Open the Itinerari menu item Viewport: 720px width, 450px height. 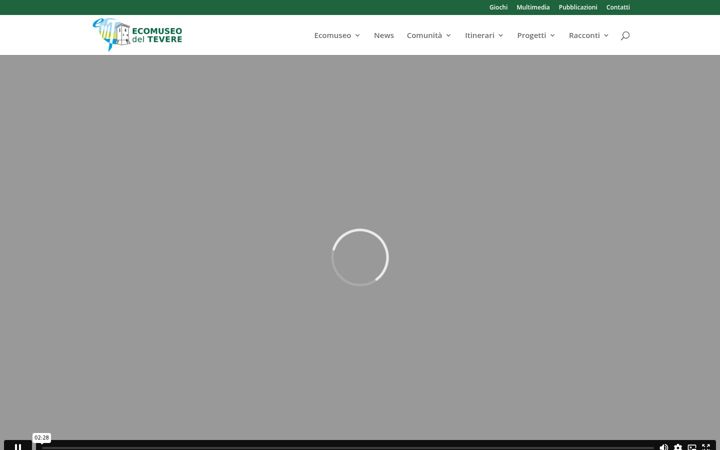click(479, 35)
